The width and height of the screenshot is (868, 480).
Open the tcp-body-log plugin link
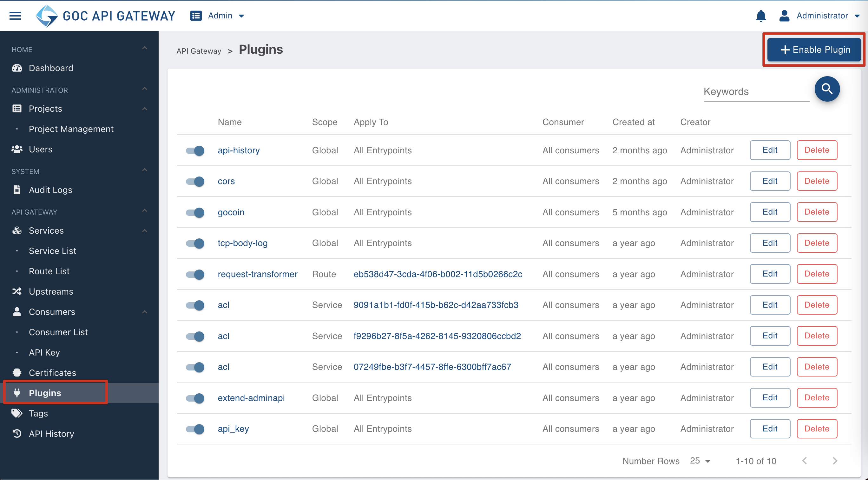(243, 243)
